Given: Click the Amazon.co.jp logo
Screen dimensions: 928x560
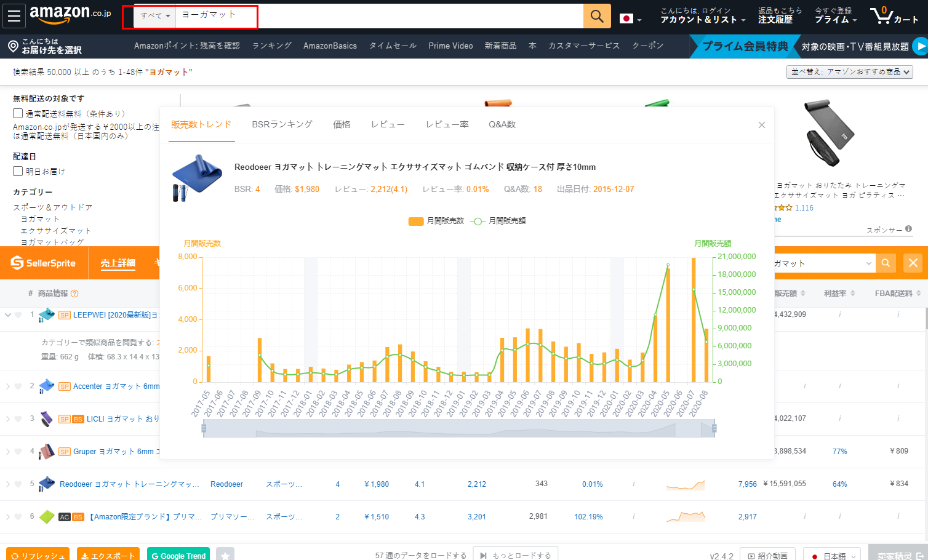Looking at the screenshot, I should [x=70, y=14].
